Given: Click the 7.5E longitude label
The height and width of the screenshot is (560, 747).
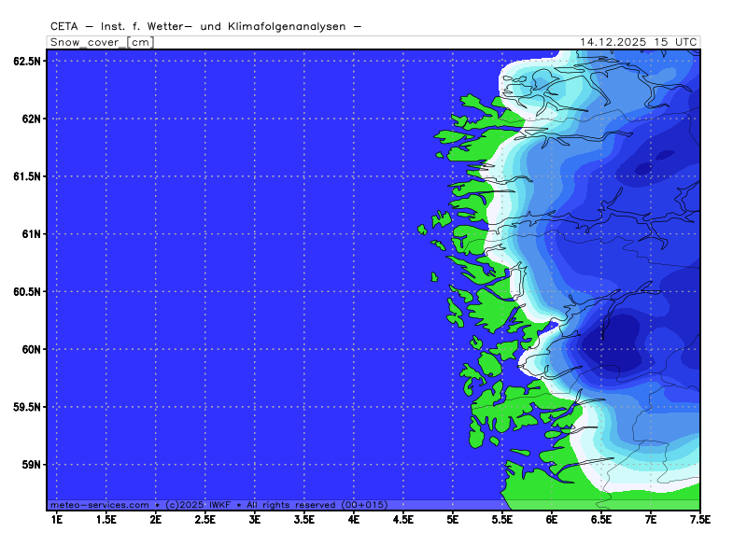Looking at the screenshot, I should click(x=700, y=518).
